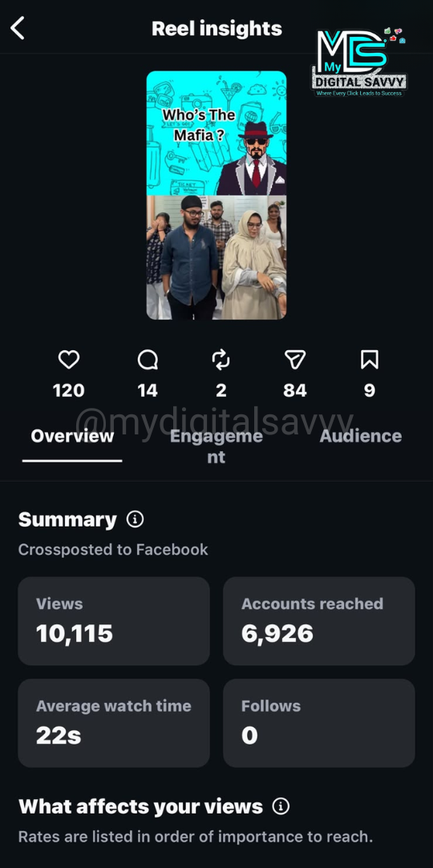The image size is (433, 868).
Task: Tap the comments bubble icon
Action: pyautogui.click(x=148, y=361)
